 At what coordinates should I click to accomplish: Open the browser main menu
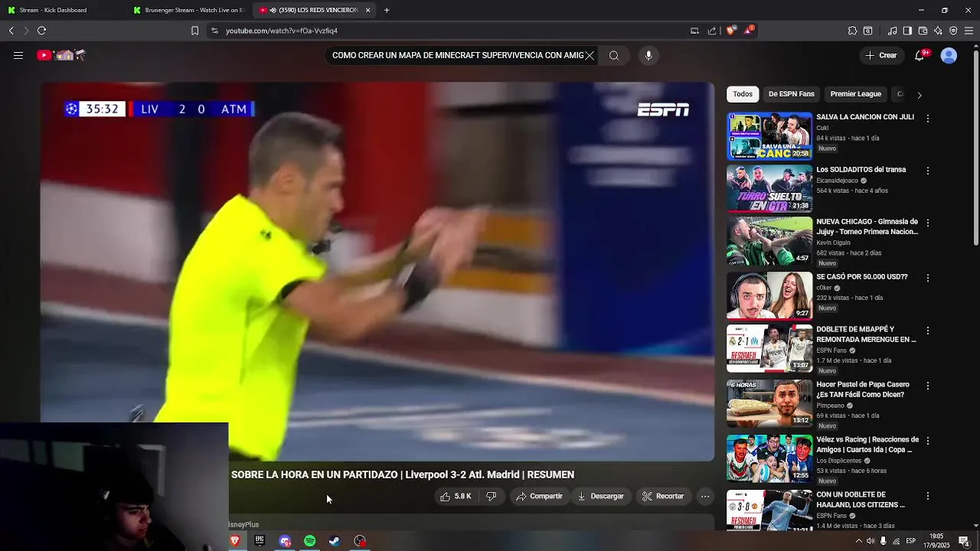point(969,31)
